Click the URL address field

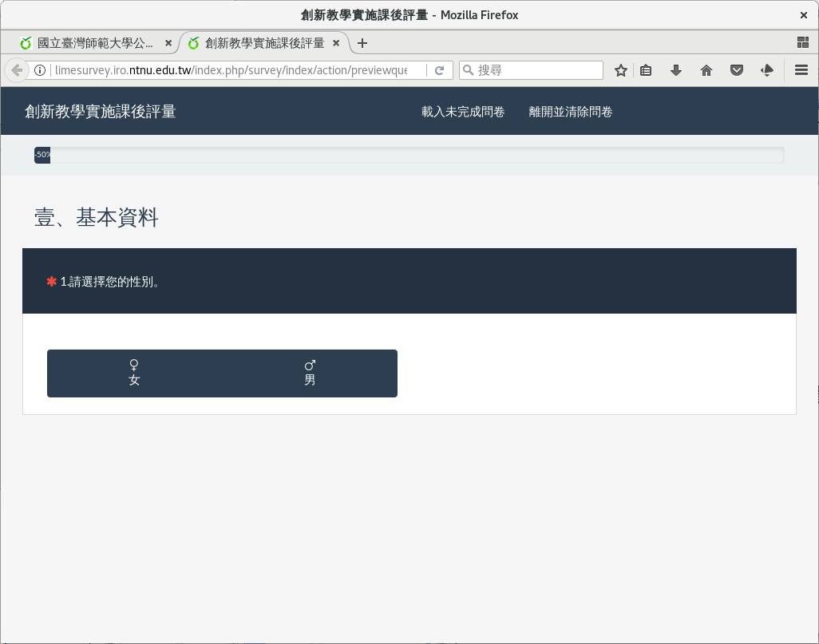pos(231,70)
